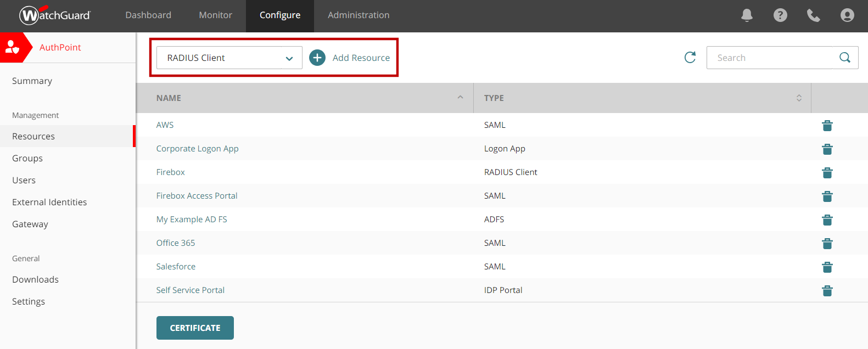
Task: Click the search magnifier icon
Action: pos(845,58)
